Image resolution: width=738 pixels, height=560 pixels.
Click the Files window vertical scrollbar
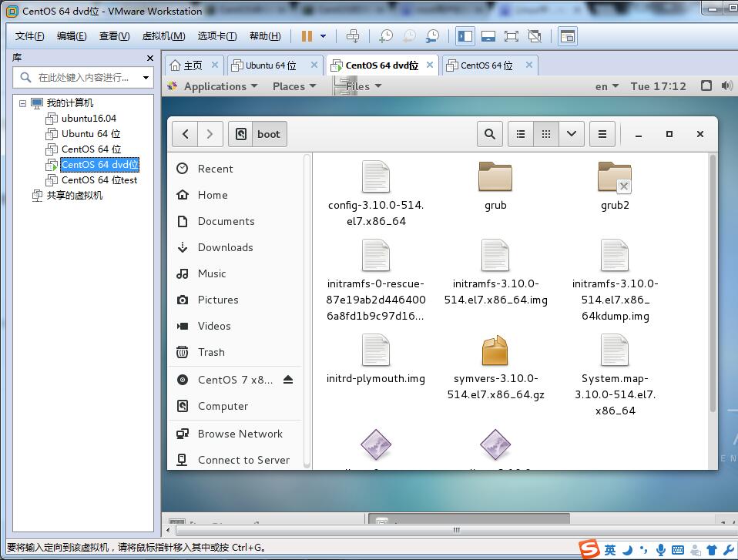(x=713, y=284)
